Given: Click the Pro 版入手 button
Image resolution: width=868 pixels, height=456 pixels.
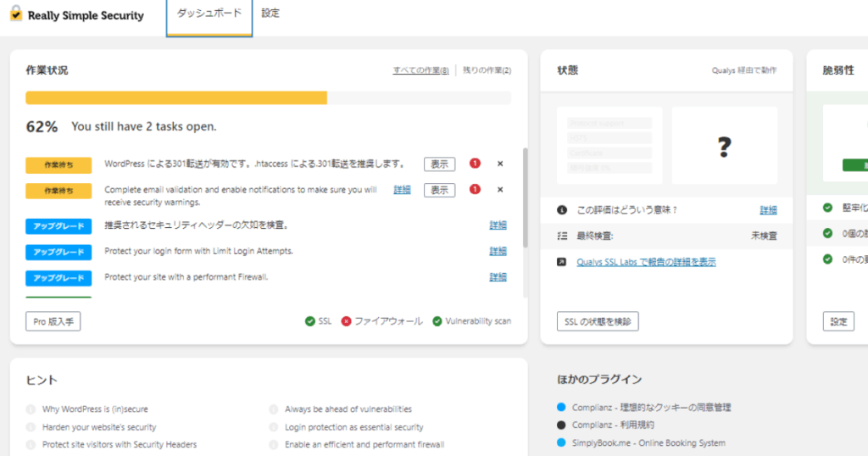Looking at the screenshot, I should [x=53, y=321].
